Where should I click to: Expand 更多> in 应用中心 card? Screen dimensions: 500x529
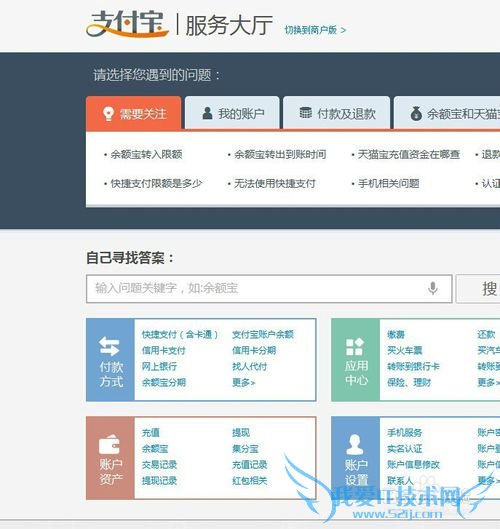pos(489,383)
